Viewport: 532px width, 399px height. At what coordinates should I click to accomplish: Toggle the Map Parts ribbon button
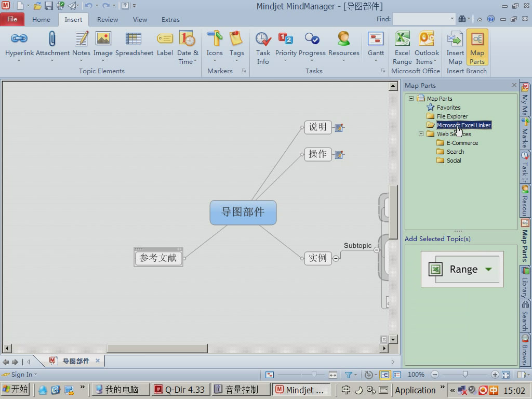click(477, 47)
